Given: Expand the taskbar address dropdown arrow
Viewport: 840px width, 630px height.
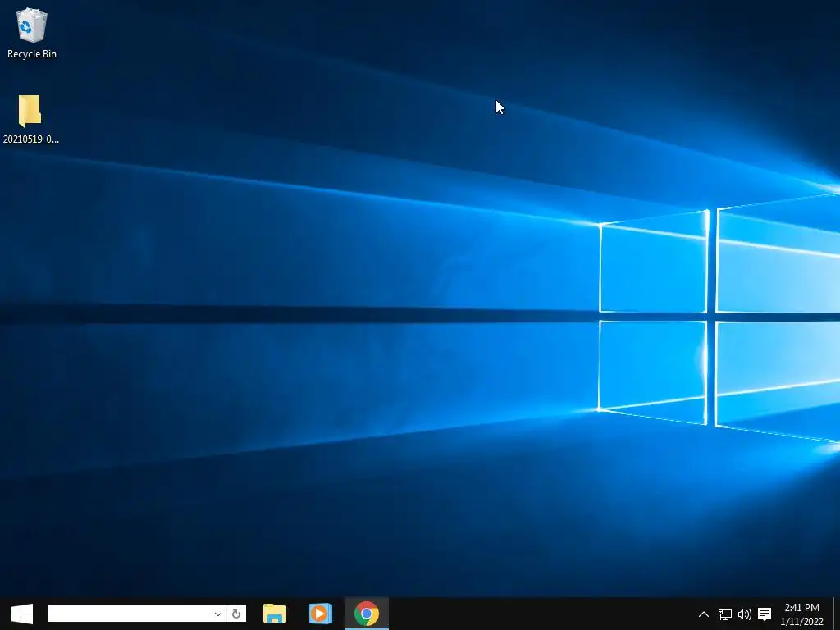Looking at the screenshot, I should point(218,614).
